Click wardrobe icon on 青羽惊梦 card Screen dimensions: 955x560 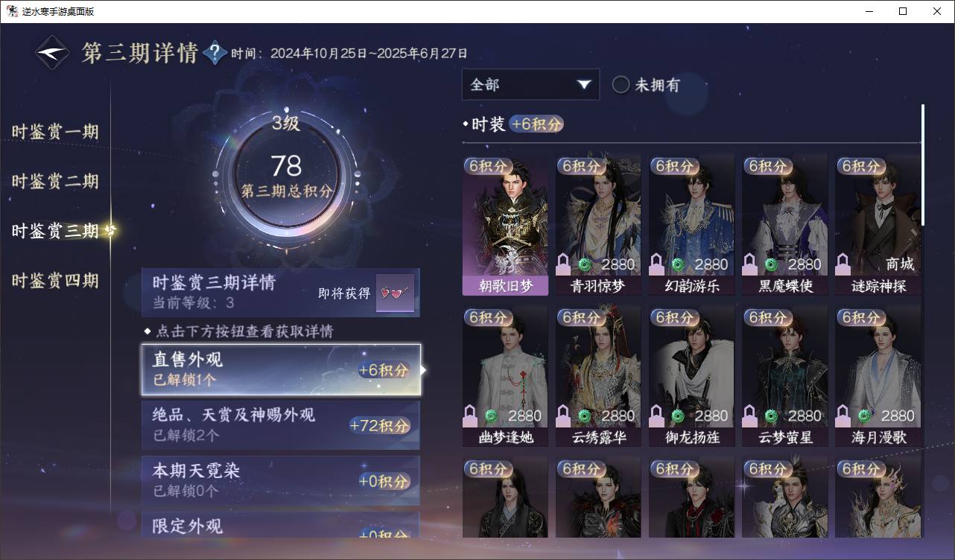(564, 264)
